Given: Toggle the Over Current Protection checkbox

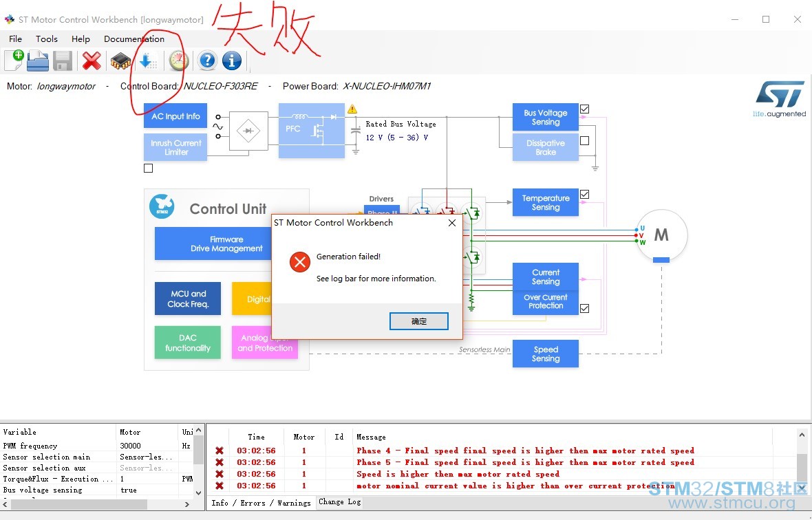Looking at the screenshot, I should point(585,308).
